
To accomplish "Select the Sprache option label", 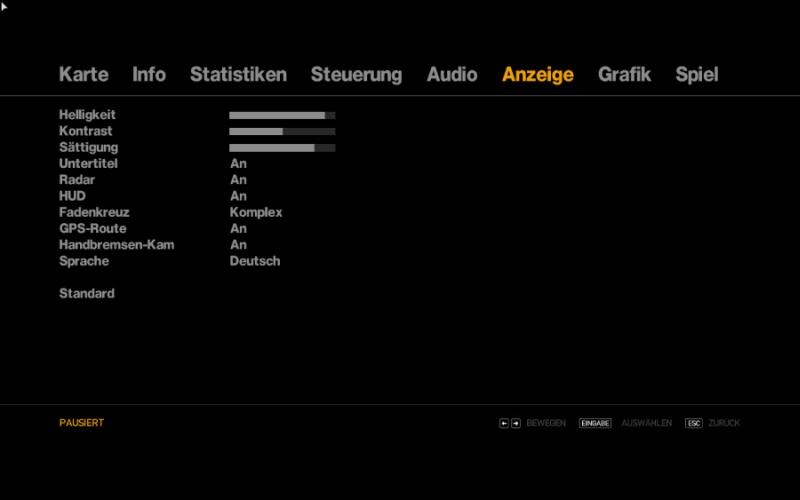I will 84,261.
